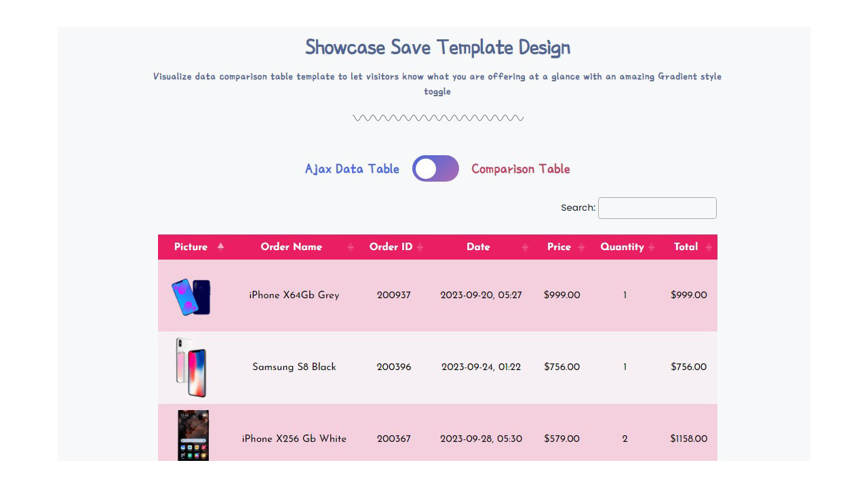Screen dimensions: 868x488
Task: Open the iPhone X256 Gb White picture
Action: pos(193,435)
